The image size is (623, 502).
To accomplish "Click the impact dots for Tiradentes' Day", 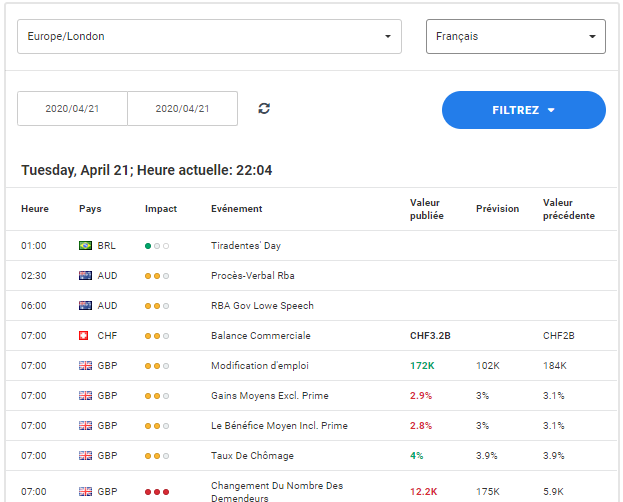I will (157, 245).
